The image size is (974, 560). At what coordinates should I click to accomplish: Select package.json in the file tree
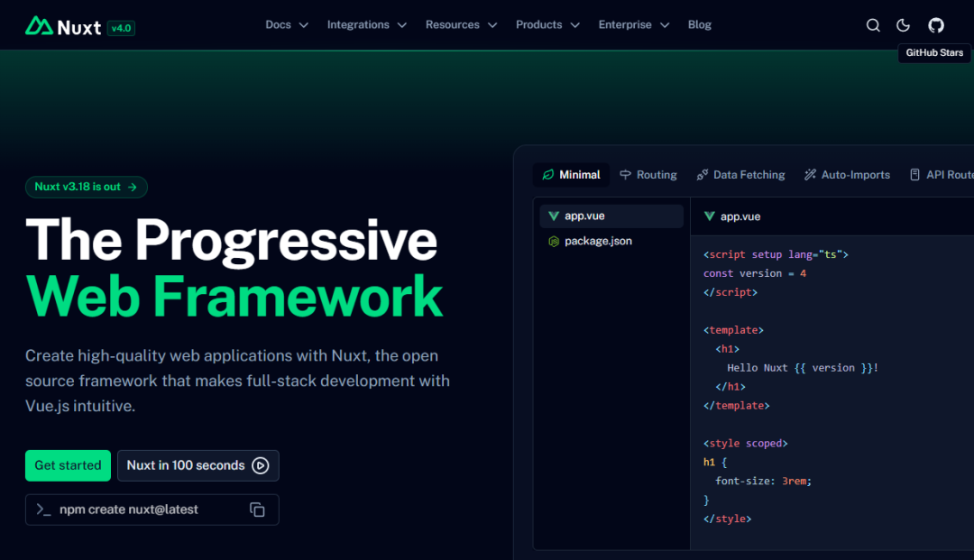(611, 242)
